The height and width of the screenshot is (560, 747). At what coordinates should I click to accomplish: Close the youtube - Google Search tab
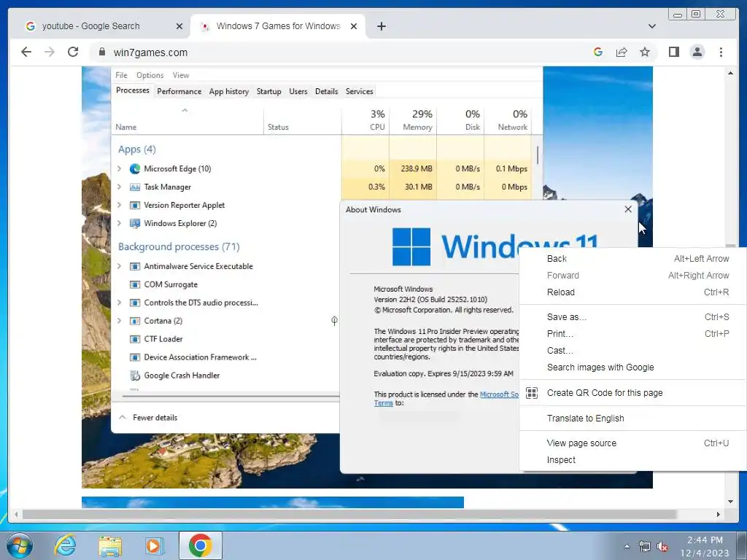click(179, 26)
